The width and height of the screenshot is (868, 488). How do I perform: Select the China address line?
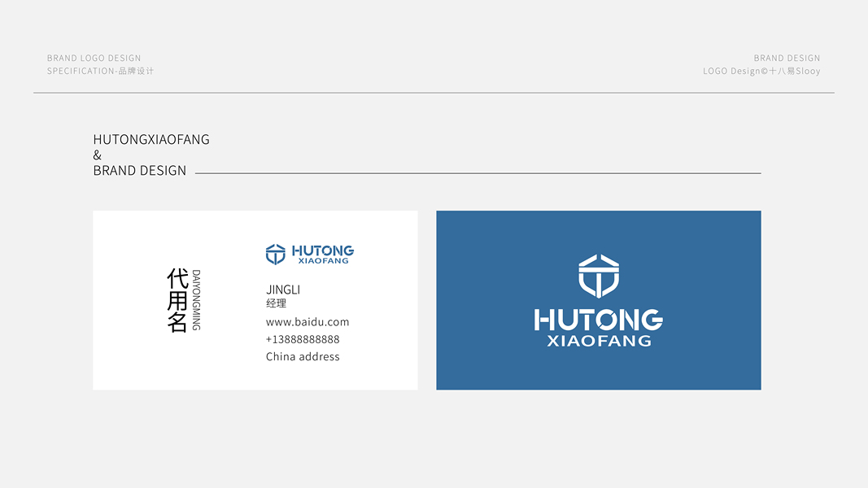pyautogui.click(x=303, y=357)
